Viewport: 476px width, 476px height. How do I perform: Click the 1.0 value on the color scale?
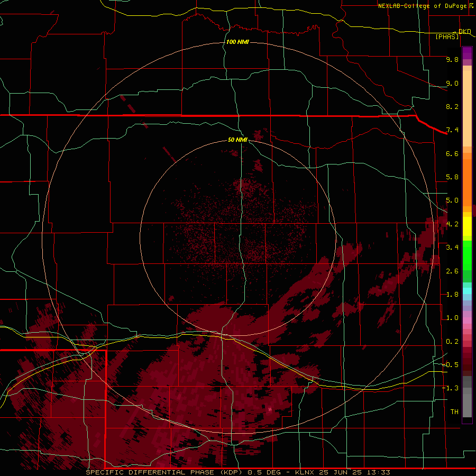[x=452, y=318]
